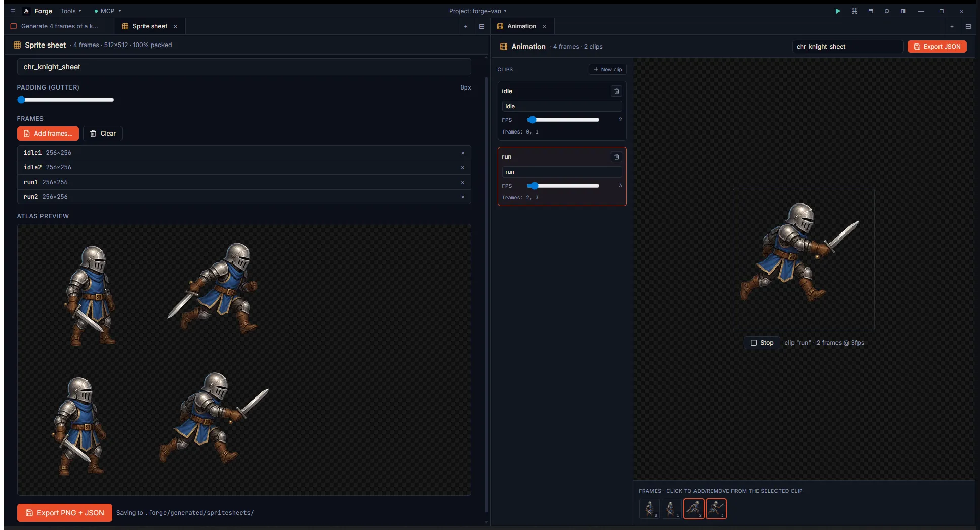Click the Animation panel header film icon
Image resolution: width=980 pixels, height=530 pixels.
coord(503,47)
